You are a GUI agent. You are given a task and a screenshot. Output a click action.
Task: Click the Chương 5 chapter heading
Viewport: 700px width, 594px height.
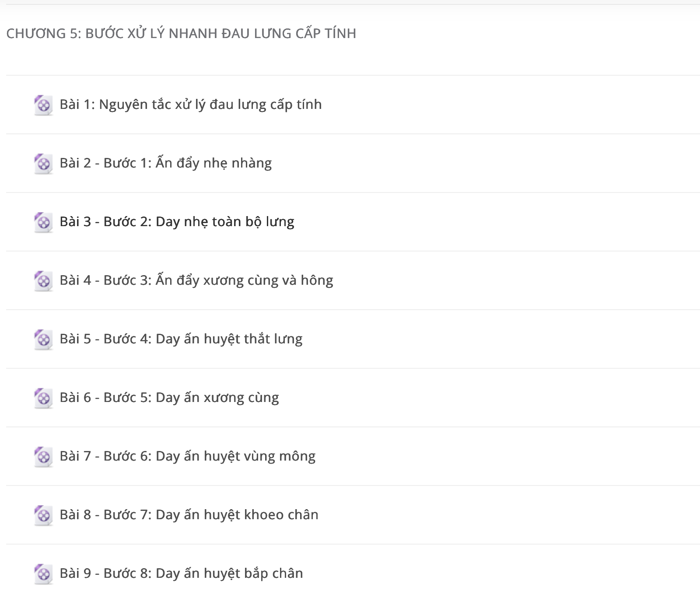click(181, 33)
